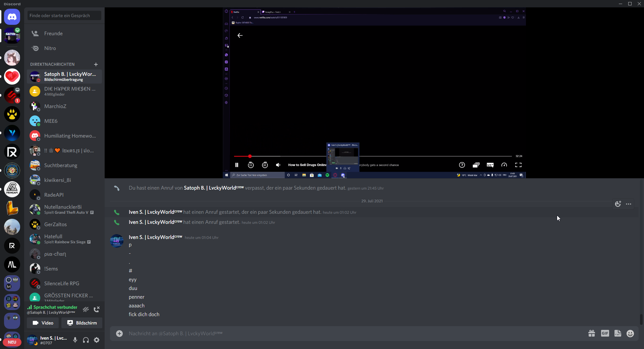Viewport: 644px width, 349px height.
Task: Click the Bildschirm screen share button
Action: (x=82, y=323)
